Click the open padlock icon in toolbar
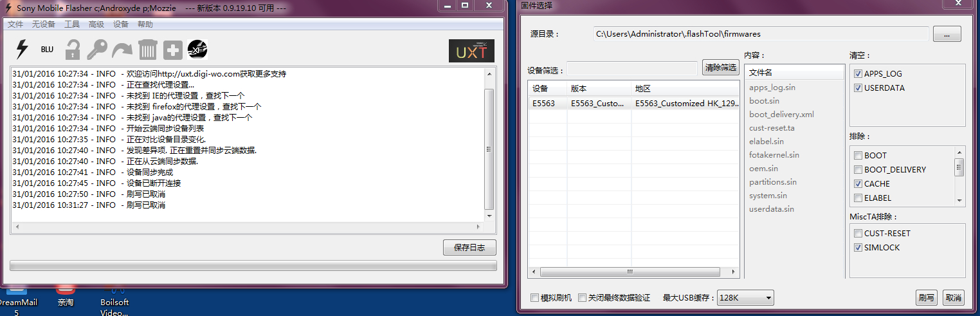The image size is (980, 316). (x=72, y=50)
